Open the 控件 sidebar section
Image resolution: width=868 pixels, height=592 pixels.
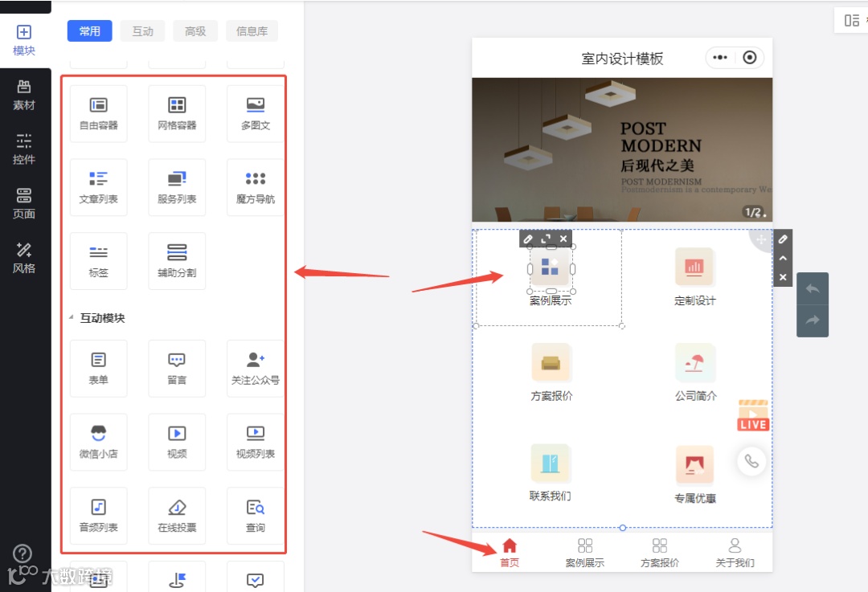[24, 149]
